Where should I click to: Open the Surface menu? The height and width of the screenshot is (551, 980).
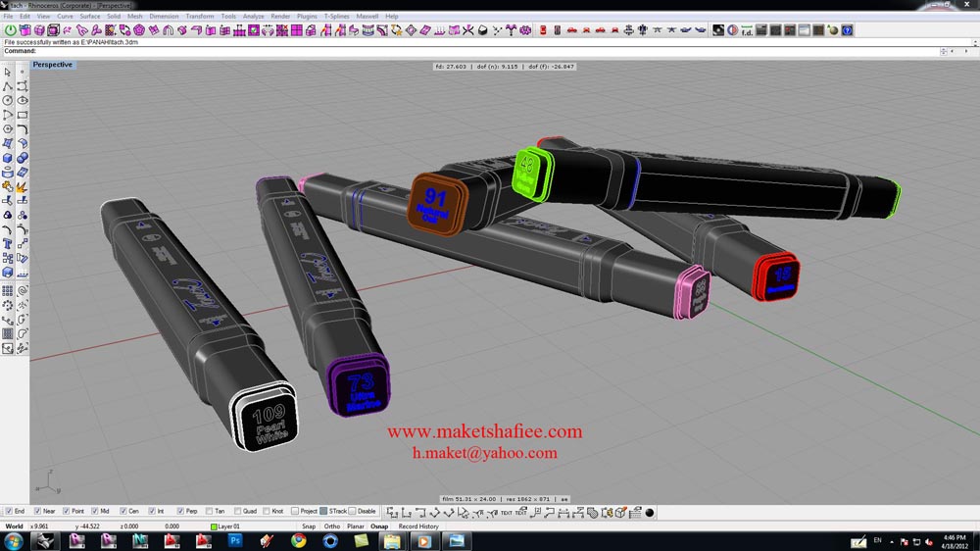tap(90, 17)
